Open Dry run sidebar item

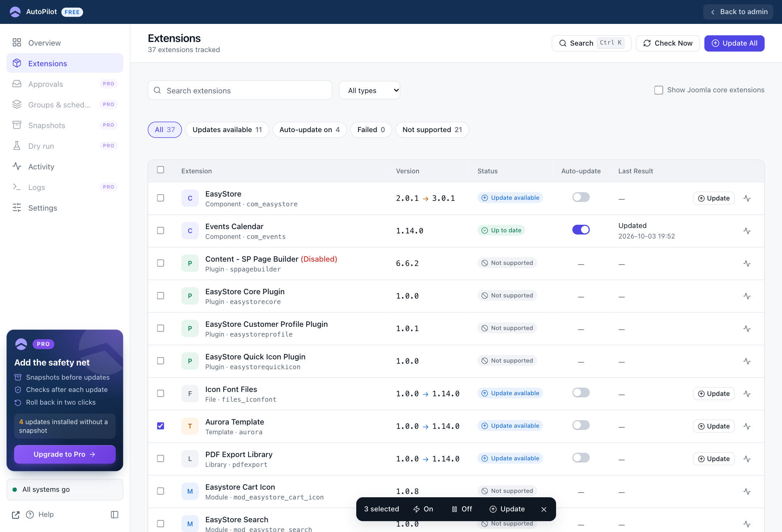point(65,146)
